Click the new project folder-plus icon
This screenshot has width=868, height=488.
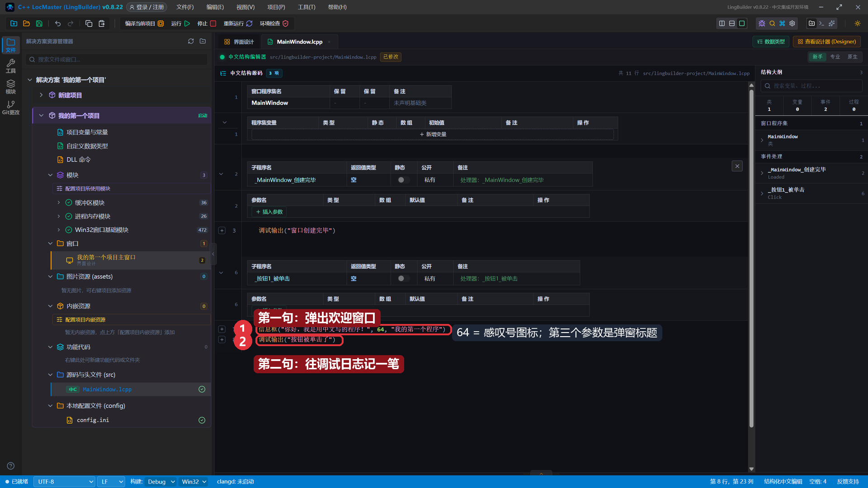[14, 23]
